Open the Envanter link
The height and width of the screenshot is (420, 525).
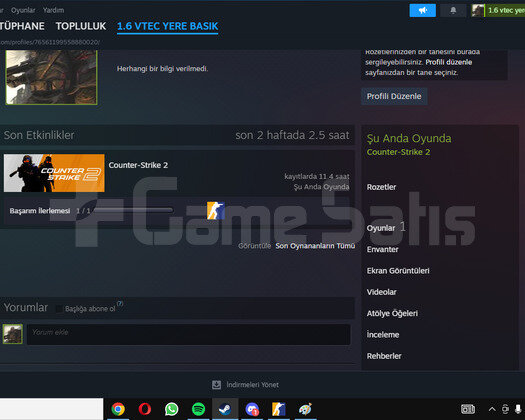(382, 250)
